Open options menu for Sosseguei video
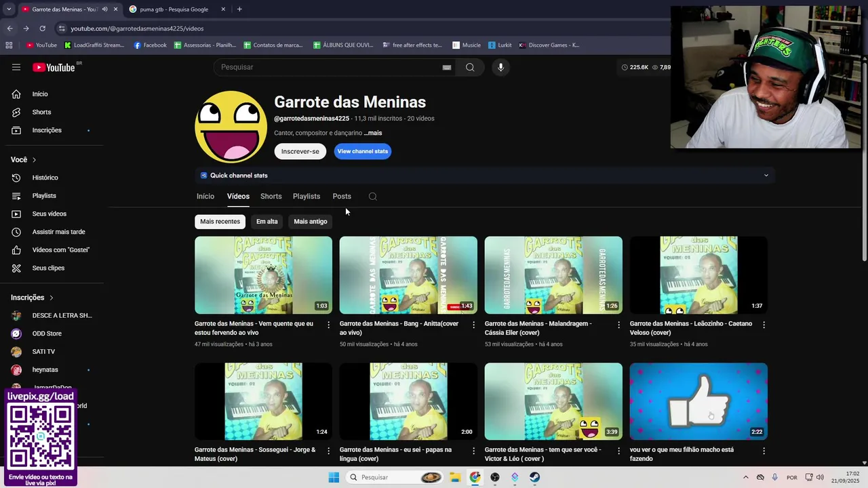 [x=329, y=451]
